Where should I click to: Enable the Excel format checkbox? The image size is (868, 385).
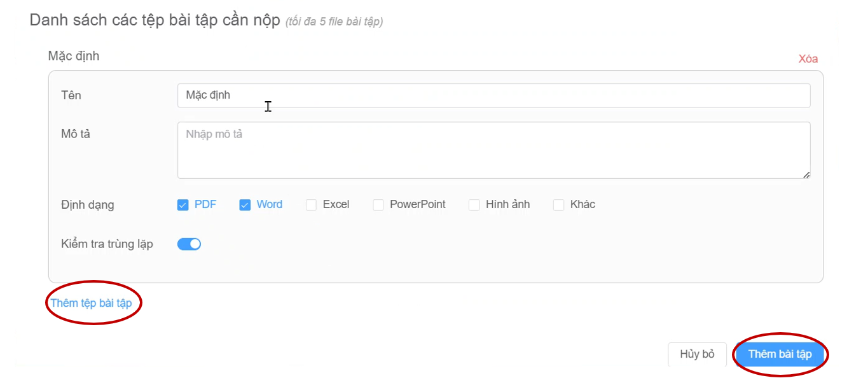(311, 205)
